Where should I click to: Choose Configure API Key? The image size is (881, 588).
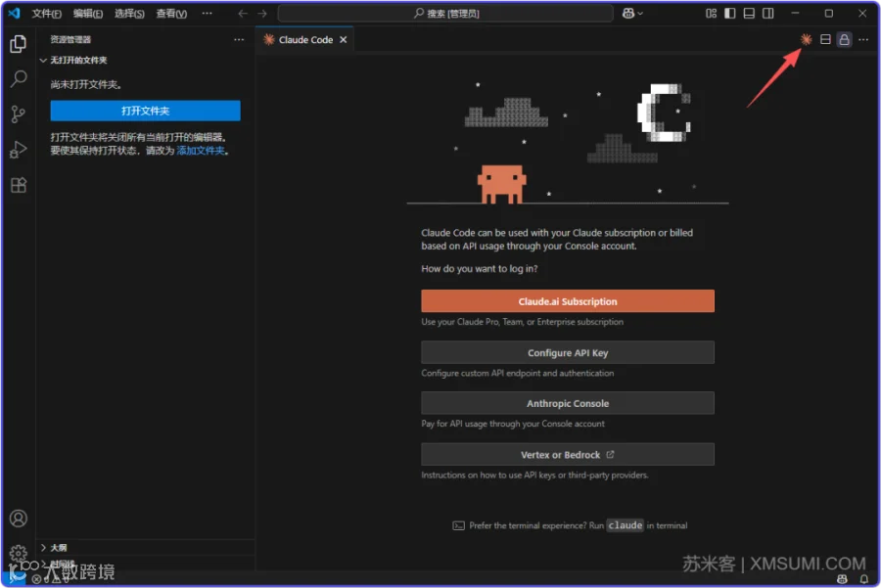[x=568, y=352]
